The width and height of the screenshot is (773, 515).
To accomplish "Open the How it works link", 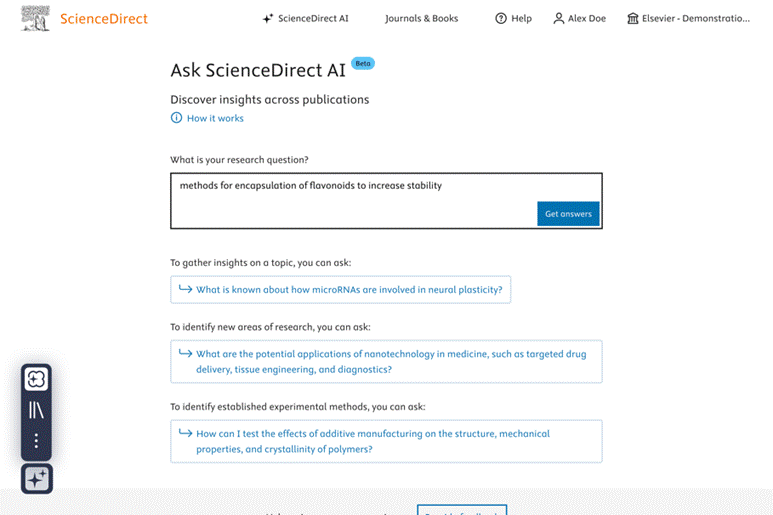I will click(x=215, y=118).
